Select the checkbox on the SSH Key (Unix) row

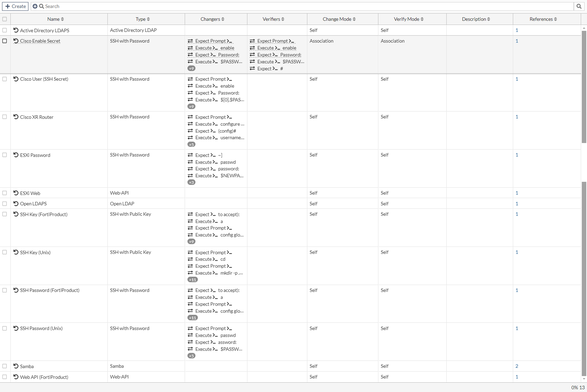coord(5,252)
